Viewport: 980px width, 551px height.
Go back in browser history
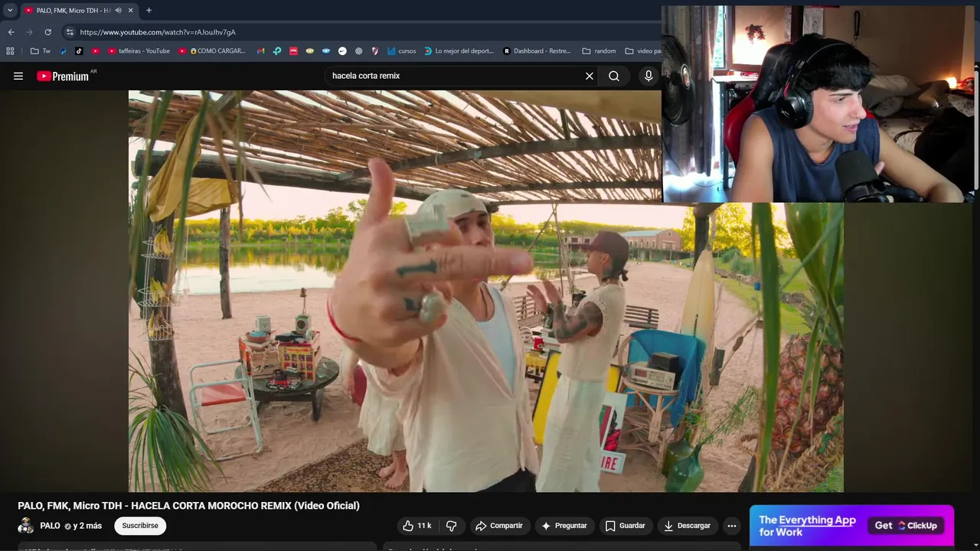point(11,32)
